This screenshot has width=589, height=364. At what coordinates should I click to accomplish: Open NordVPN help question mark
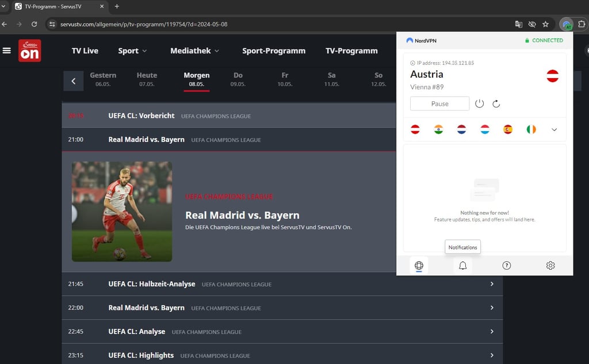pyautogui.click(x=506, y=266)
